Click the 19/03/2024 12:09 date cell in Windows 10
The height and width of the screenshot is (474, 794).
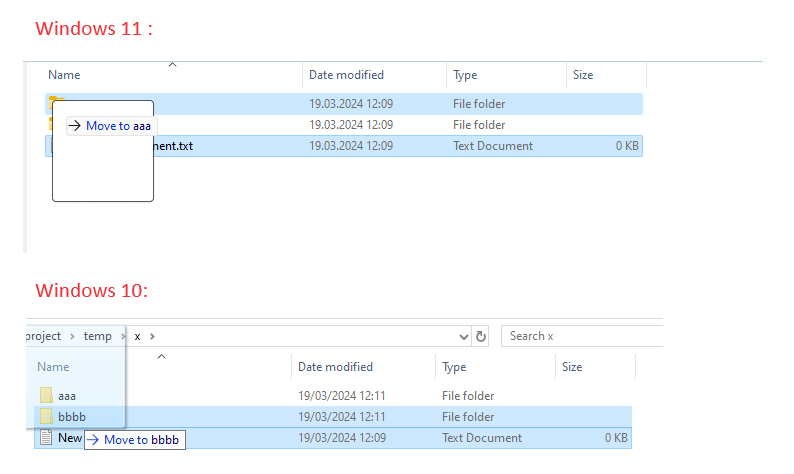[x=342, y=438]
